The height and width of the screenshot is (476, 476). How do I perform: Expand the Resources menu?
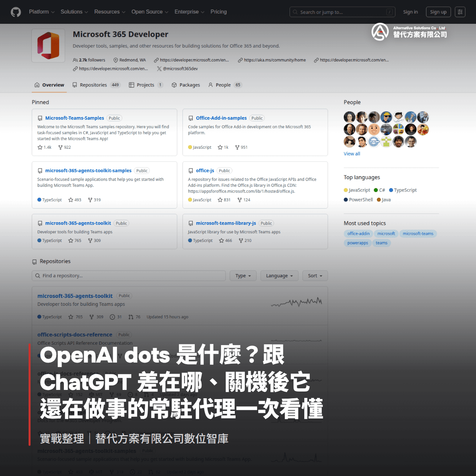tap(109, 12)
